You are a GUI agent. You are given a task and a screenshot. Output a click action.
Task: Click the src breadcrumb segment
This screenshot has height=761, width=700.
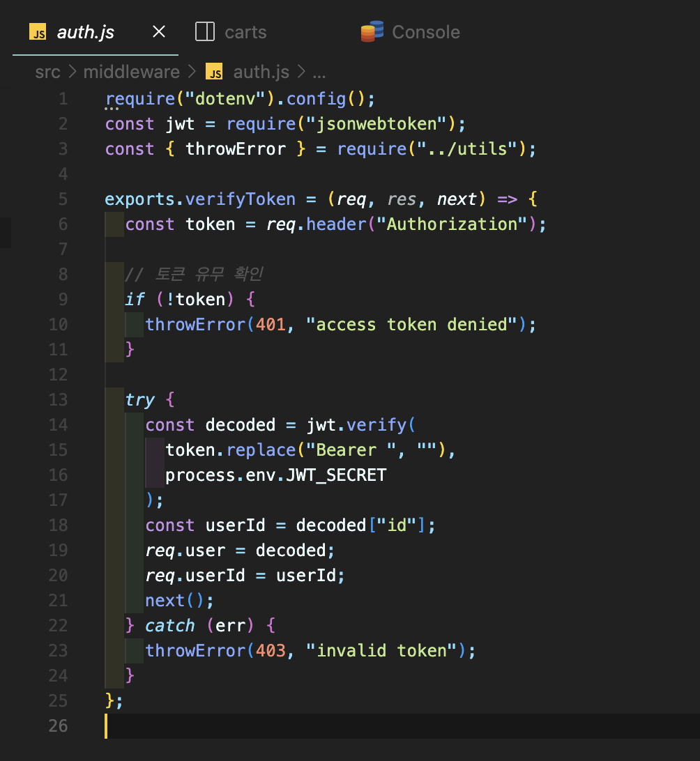pyautogui.click(x=47, y=72)
